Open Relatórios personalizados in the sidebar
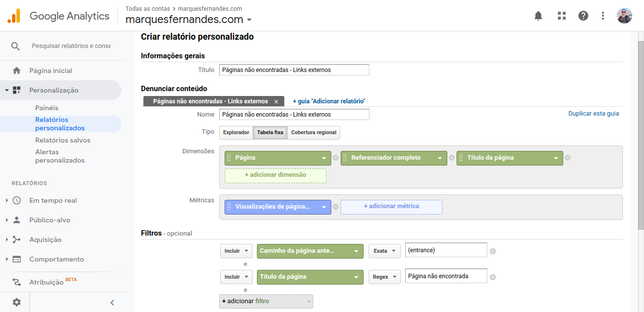 coord(60,124)
